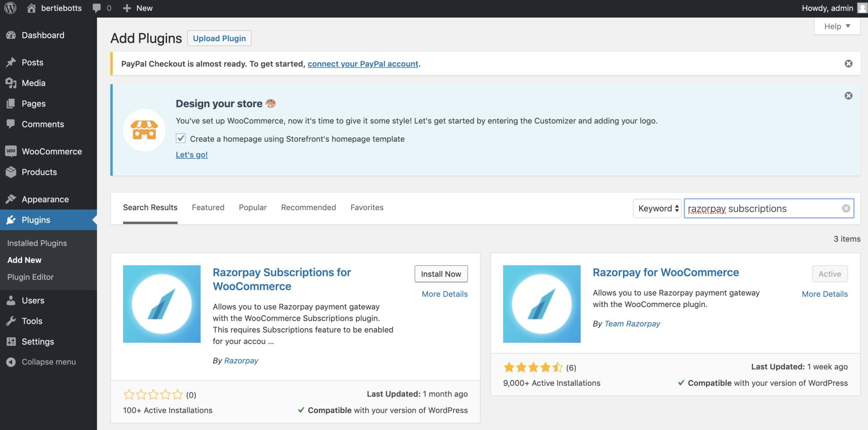This screenshot has height=430, width=868.
Task: Switch to Featured tab
Action: click(208, 207)
